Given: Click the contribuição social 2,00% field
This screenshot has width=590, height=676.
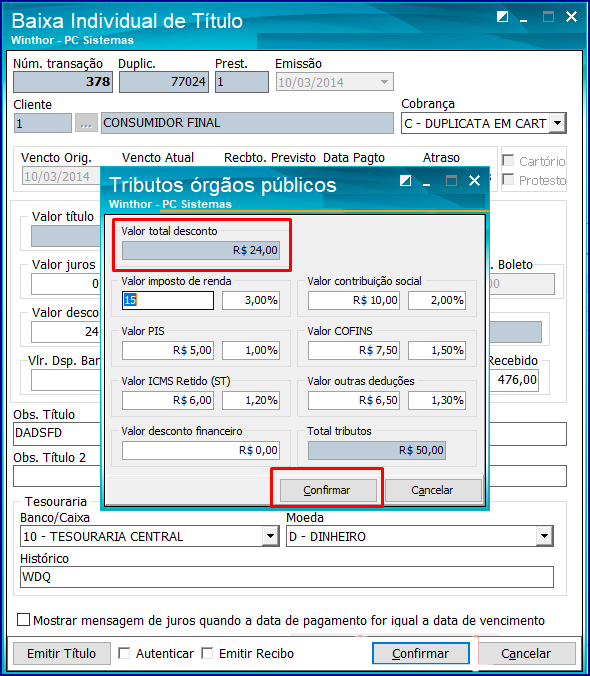Looking at the screenshot, I should tap(437, 300).
